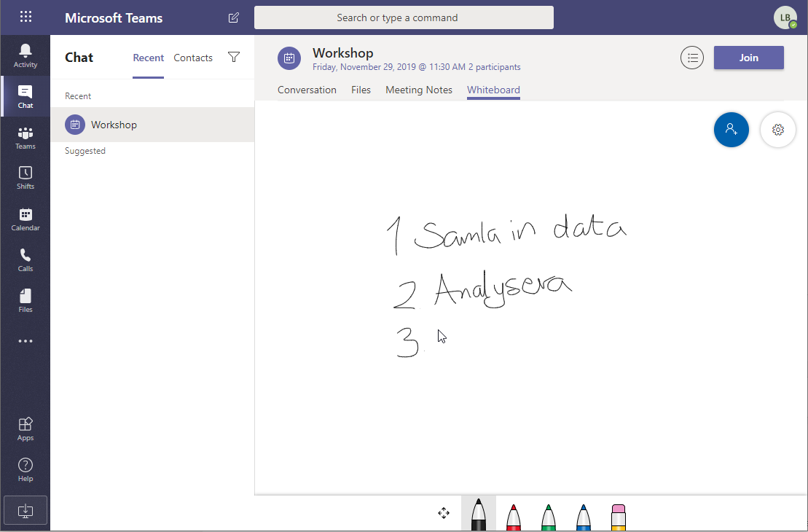The height and width of the screenshot is (532, 808).
Task: Switch to the Contacts tab
Action: 193,58
